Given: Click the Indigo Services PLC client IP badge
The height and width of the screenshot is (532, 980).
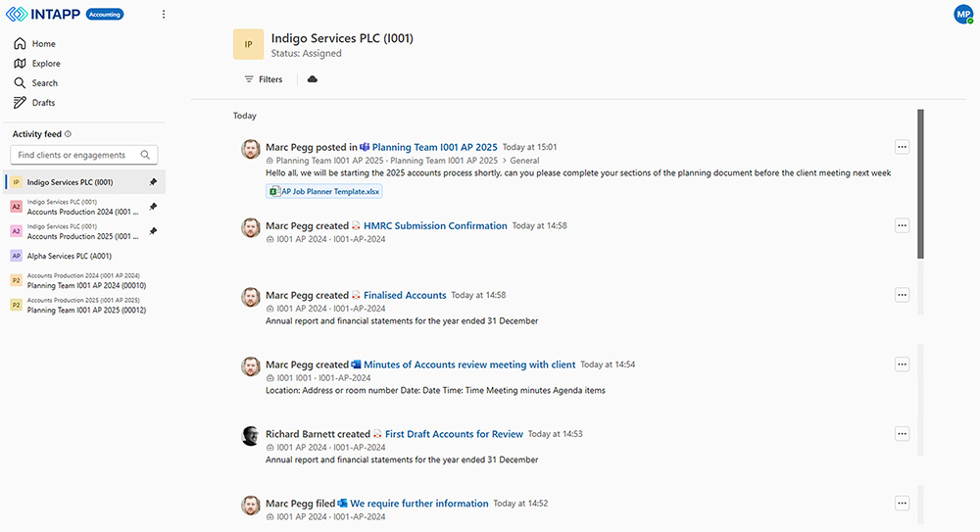Looking at the screenshot, I should [x=248, y=45].
